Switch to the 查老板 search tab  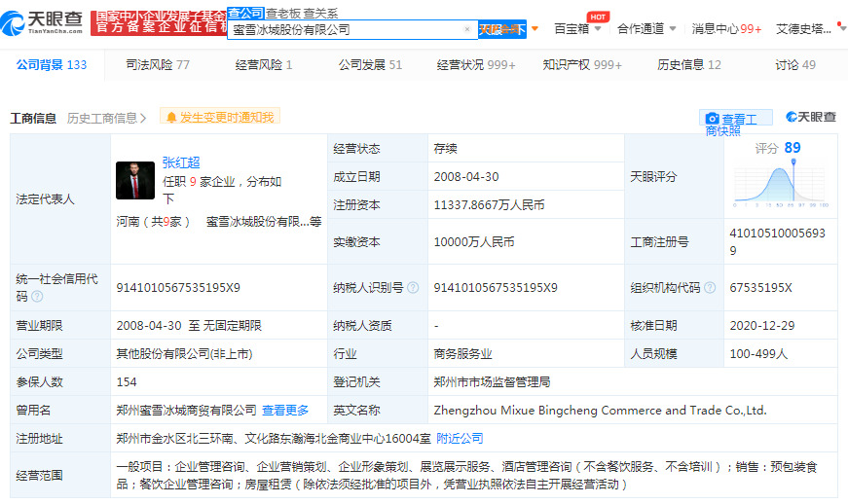point(283,13)
